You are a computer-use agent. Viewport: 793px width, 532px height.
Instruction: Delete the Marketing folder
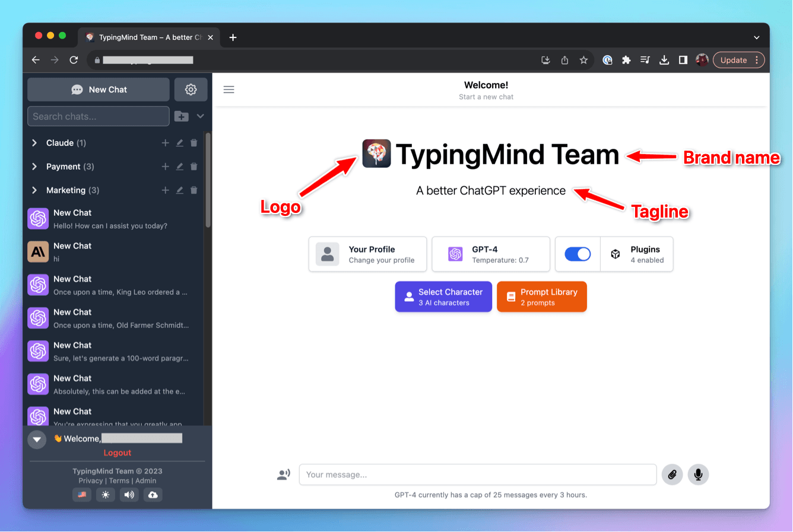coord(194,190)
